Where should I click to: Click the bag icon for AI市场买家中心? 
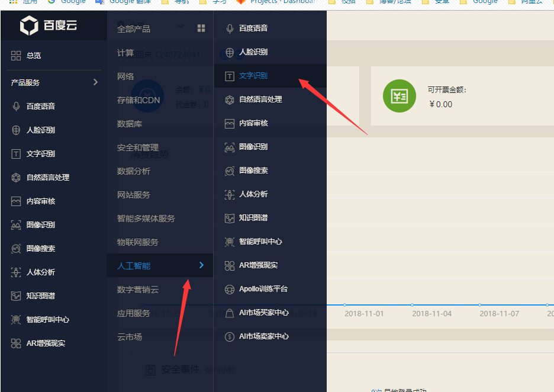[230, 313]
